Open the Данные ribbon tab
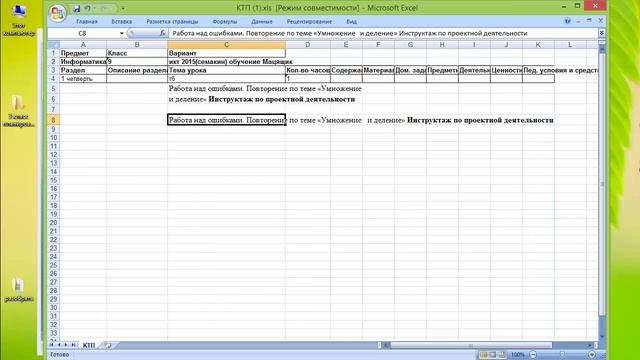The height and width of the screenshot is (360, 640). pos(262,22)
